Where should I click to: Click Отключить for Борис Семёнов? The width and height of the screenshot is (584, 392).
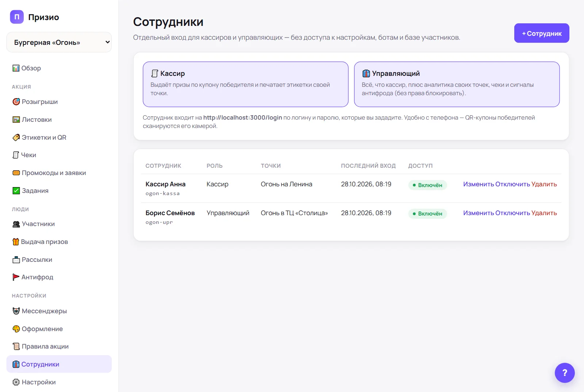(x=512, y=213)
